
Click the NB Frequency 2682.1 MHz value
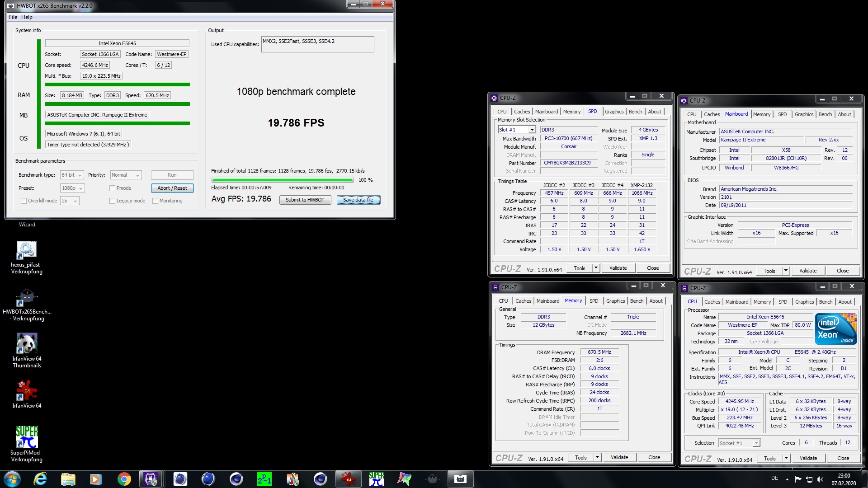click(x=633, y=333)
